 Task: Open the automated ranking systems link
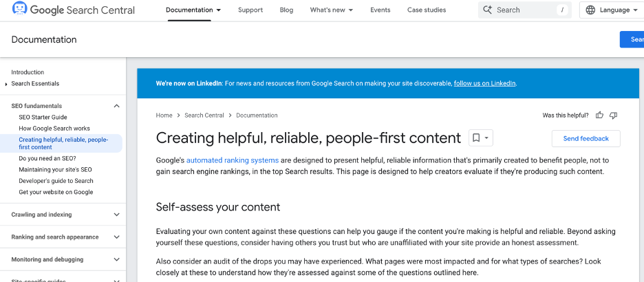tap(232, 160)
